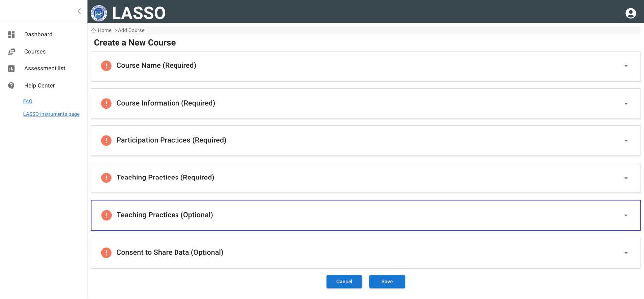Click the LASSO logo emblem
This screenshot has height=299, width=644.
click(99, 13)
